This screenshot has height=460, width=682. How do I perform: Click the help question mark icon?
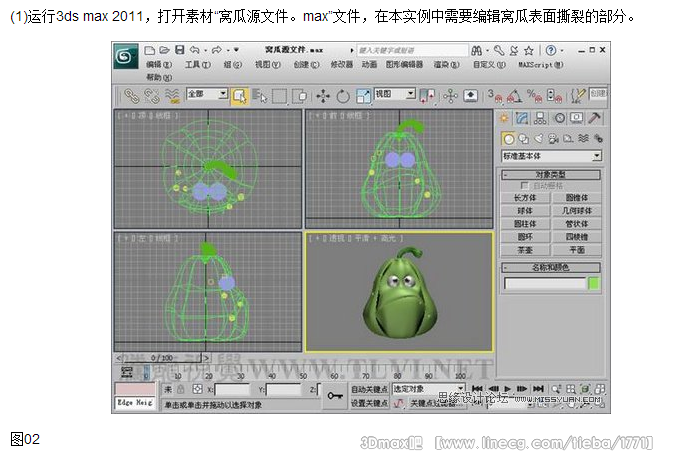(x=551, y=50)
